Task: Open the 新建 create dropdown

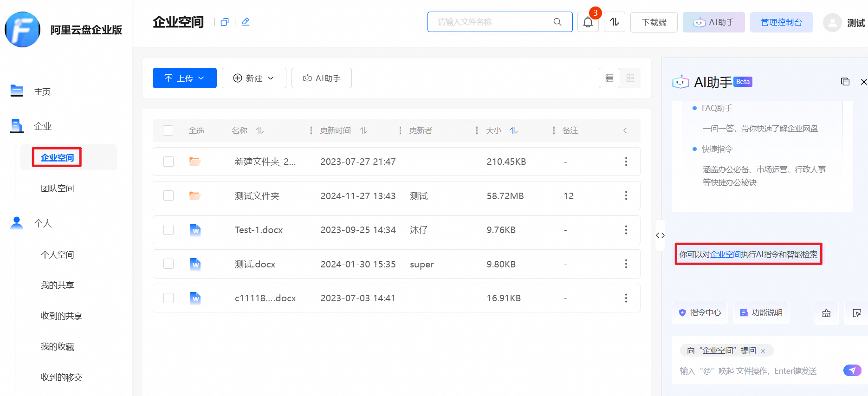Action: [254, 78]
